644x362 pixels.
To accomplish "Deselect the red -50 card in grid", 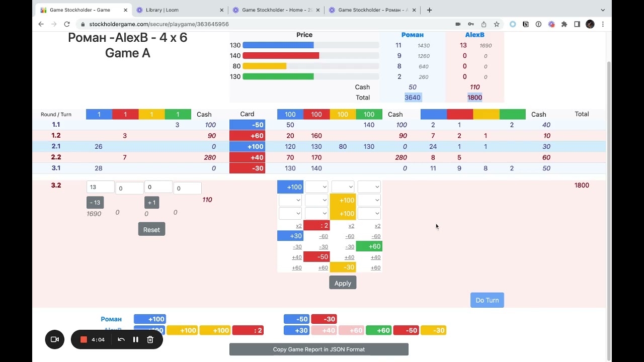I will (x=316, y=257).
